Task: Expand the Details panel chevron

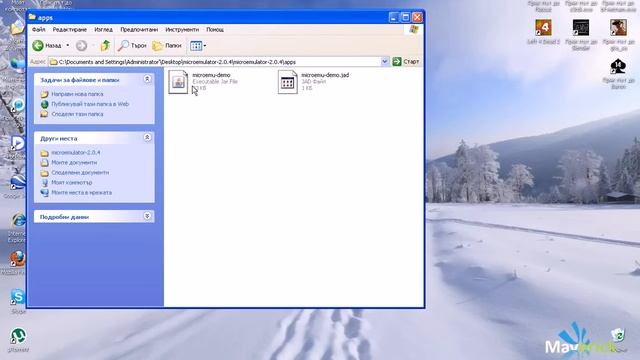Action: coord(147,216)
